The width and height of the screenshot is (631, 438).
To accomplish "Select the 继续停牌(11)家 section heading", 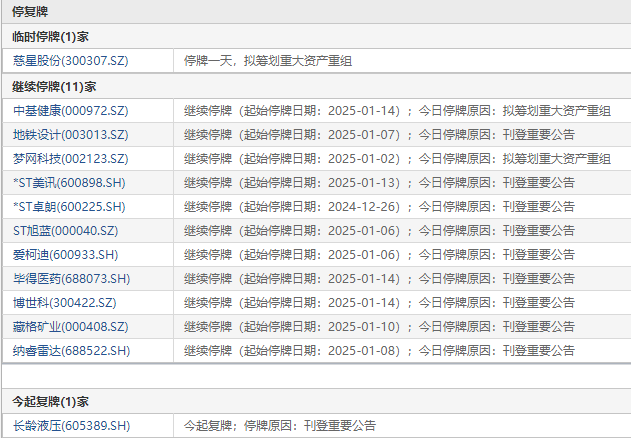I will [54, 87].
